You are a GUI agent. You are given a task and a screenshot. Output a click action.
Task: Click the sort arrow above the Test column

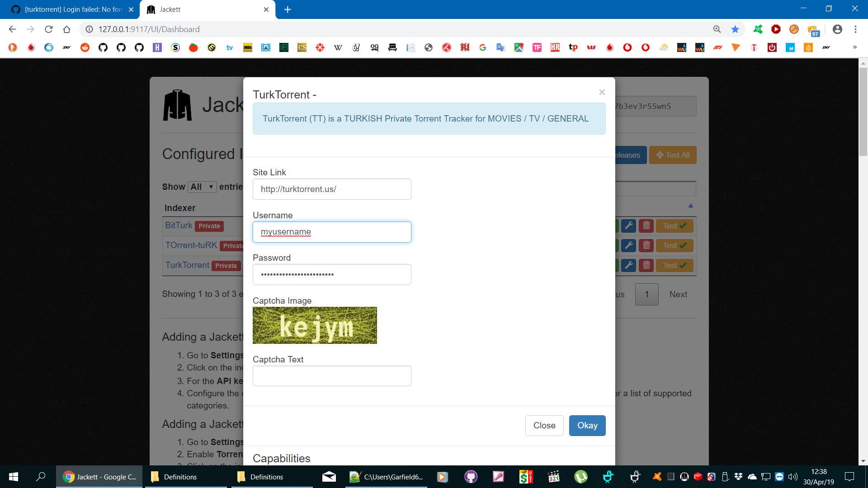coord(691,206)
